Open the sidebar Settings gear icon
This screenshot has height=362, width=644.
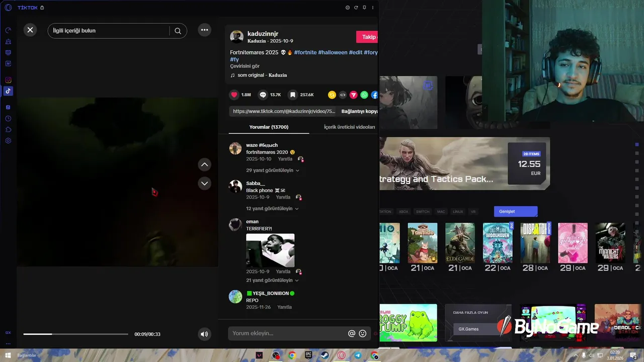(x=8, y=140)
